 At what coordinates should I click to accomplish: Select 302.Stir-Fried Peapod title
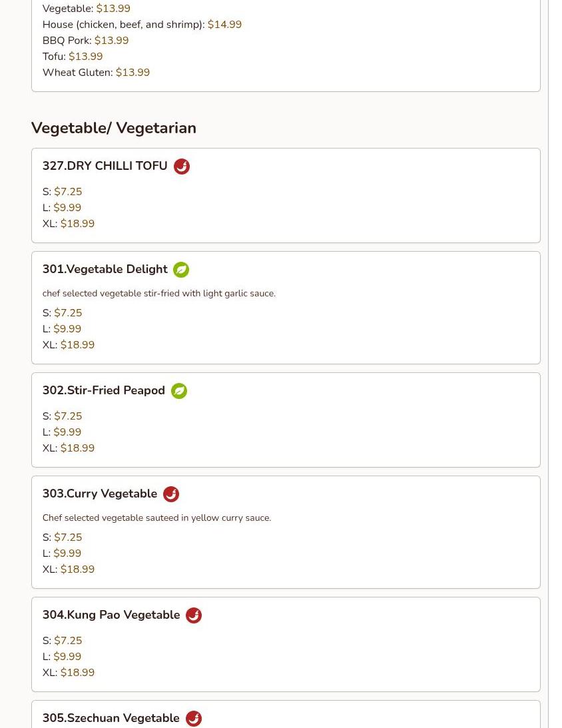click(103, 390)
